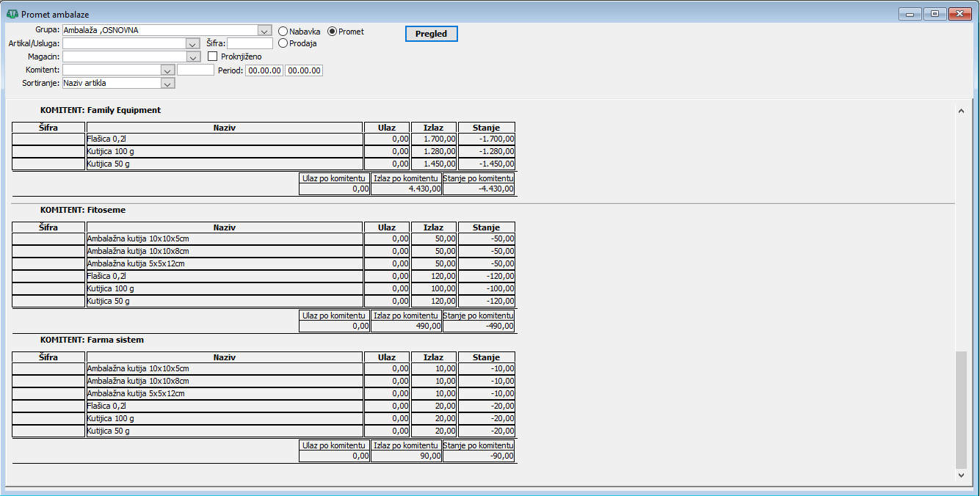Image resolution: width=980 pixels, height=496 pixels.
Task: Expand the Artikal/Usluga dropdown
Action: pos(193,44)
